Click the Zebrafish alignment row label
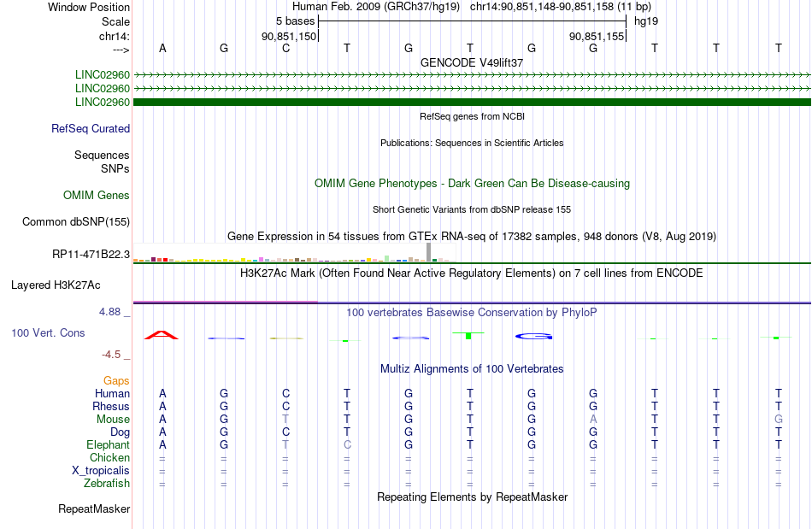812x529 pixels. coord(107,483)
